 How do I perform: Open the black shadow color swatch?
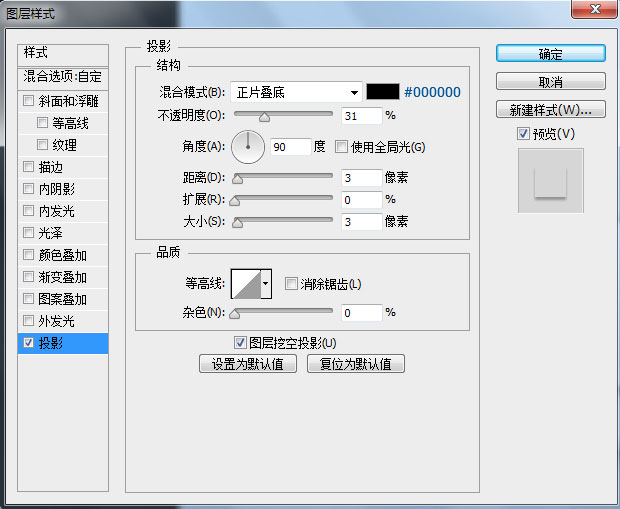coord(383,92)
